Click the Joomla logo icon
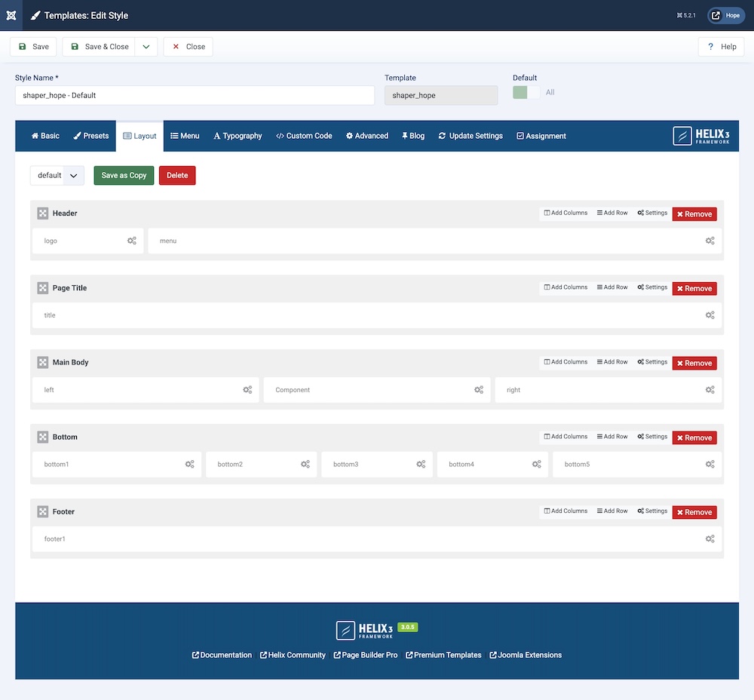754x700 pixels. (x=11, y=15)
